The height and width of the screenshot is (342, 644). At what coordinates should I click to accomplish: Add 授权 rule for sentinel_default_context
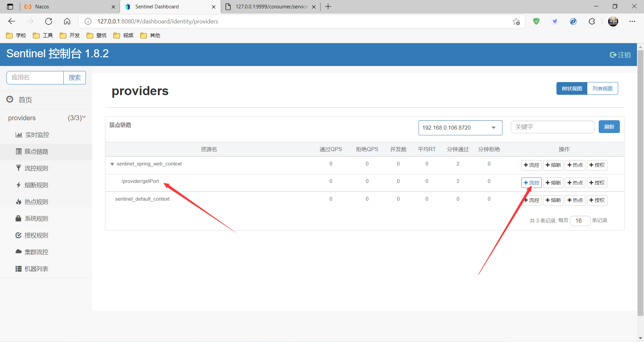point(597,200)
